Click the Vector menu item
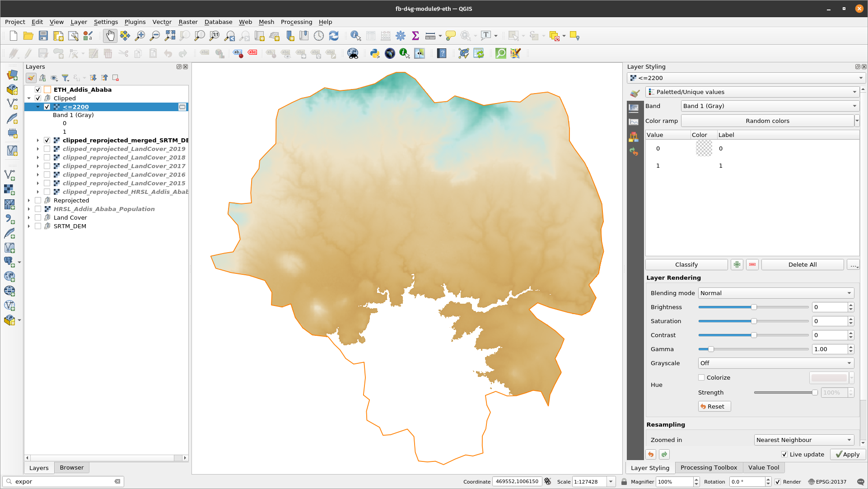 [x=161, y=22]
